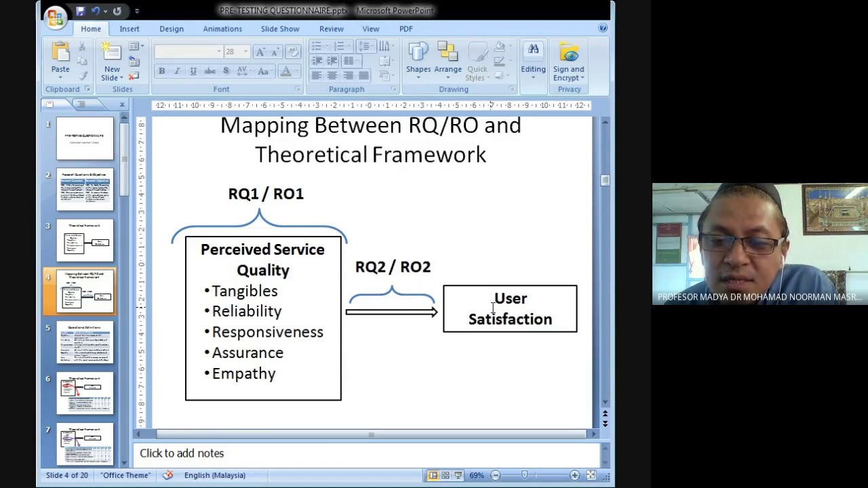Activate the Format Painter brush

(82, 77)
